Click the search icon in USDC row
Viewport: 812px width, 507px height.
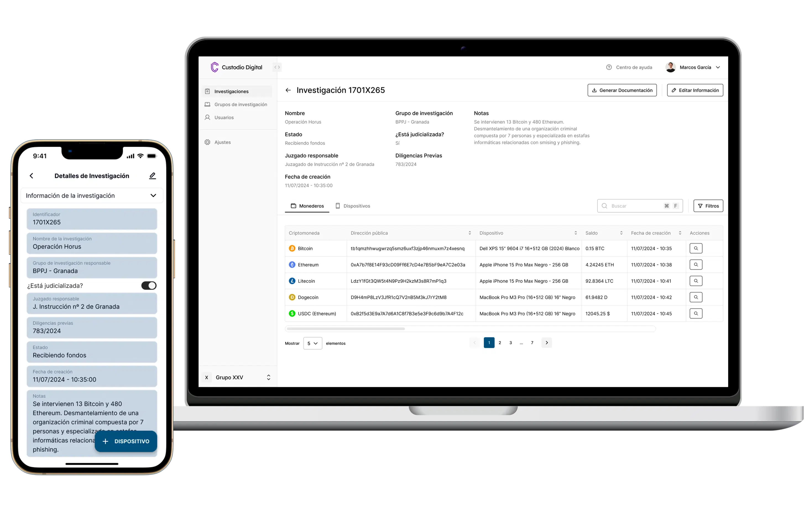696,314
